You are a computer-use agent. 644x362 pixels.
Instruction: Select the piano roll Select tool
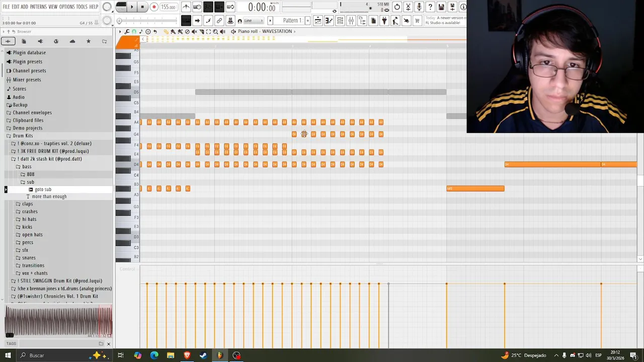208,32
